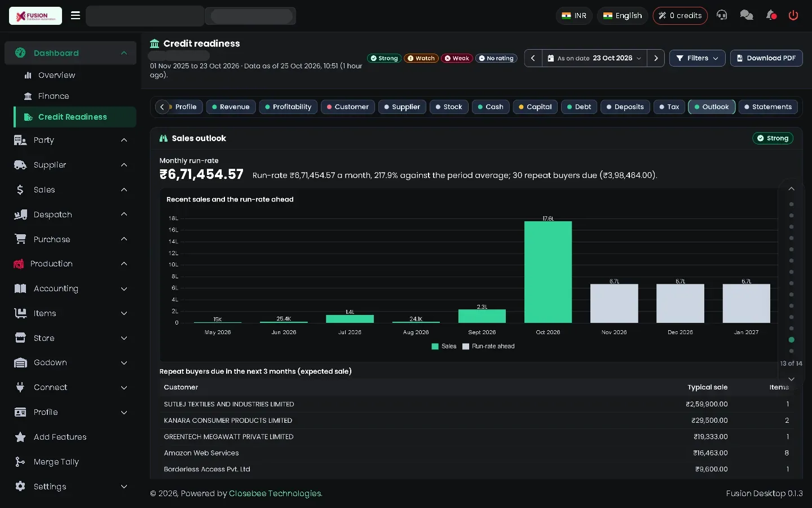Image resolution: width=812 pixels, height=508 pixels.
Task: Download the report as PDF
Action: click(766, 58)
